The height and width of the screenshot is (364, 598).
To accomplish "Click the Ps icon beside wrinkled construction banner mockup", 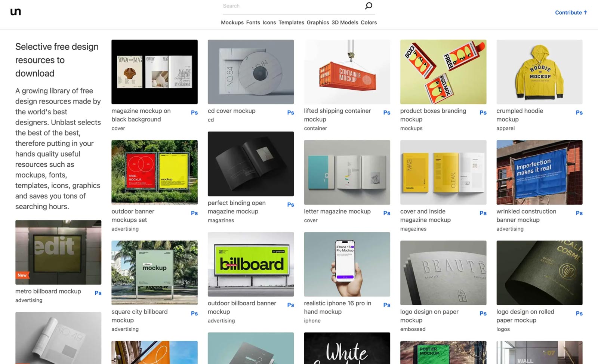I will [x=579, y=213].
